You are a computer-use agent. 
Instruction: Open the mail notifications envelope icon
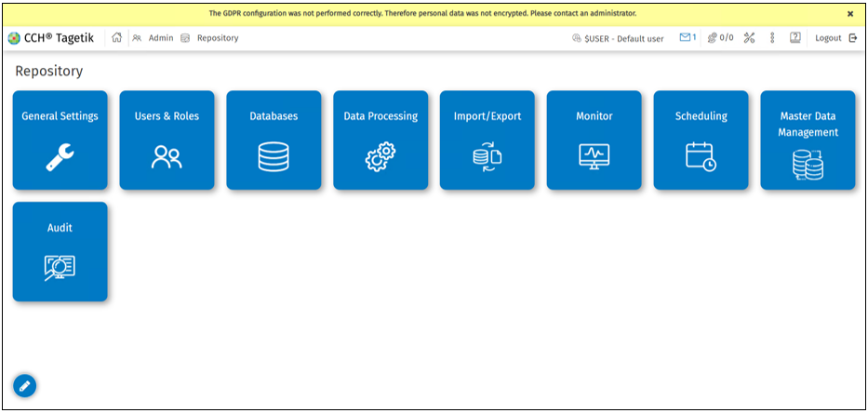click(685, 37)
